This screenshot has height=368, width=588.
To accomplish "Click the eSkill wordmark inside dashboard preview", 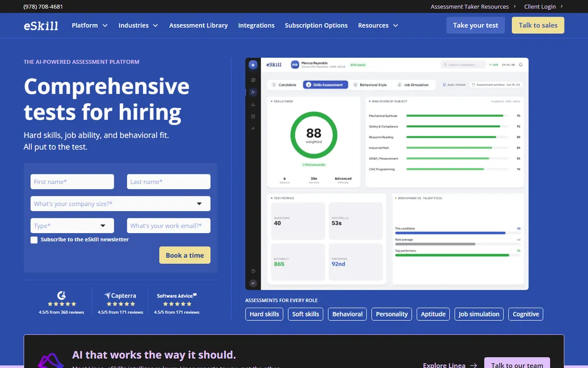I will pos(274,65).
